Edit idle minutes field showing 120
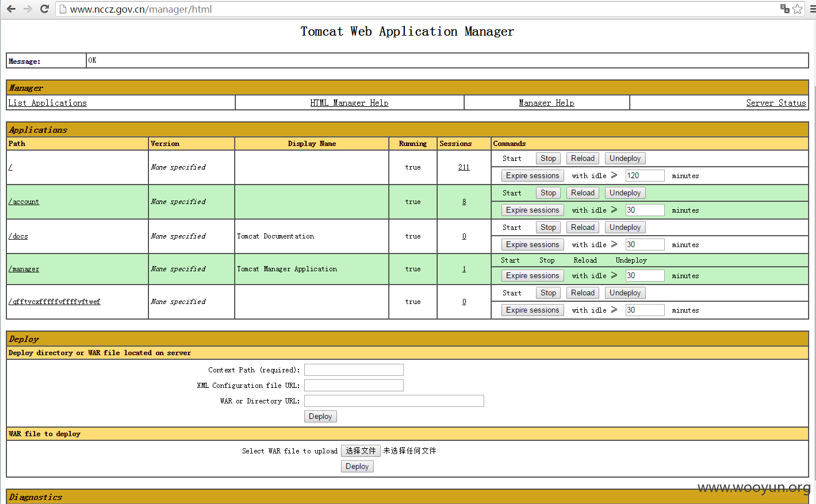This screenshot has width=816, height=504. coord(645,176)
